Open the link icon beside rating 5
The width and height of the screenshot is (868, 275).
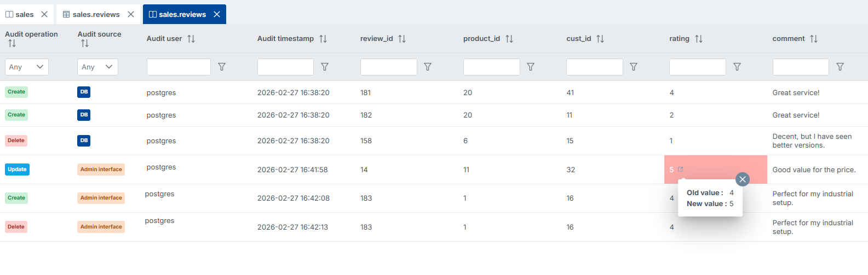pos(681,169)
